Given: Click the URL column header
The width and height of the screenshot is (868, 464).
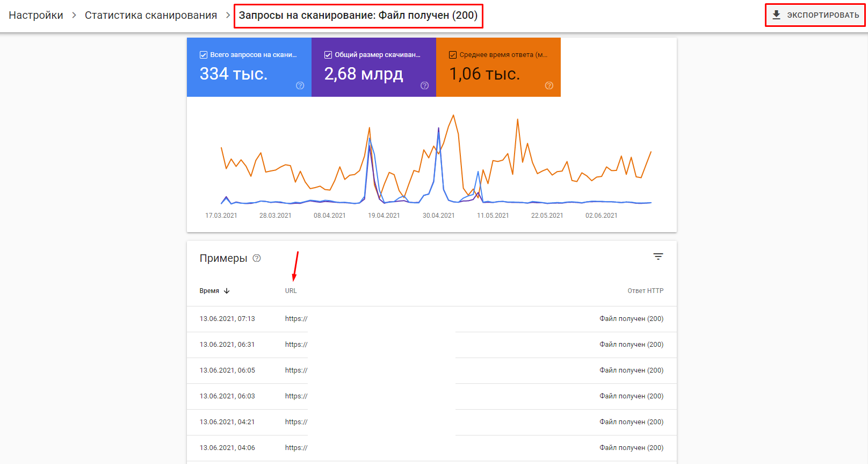Looking at the screenshot, I should [291, 291].
